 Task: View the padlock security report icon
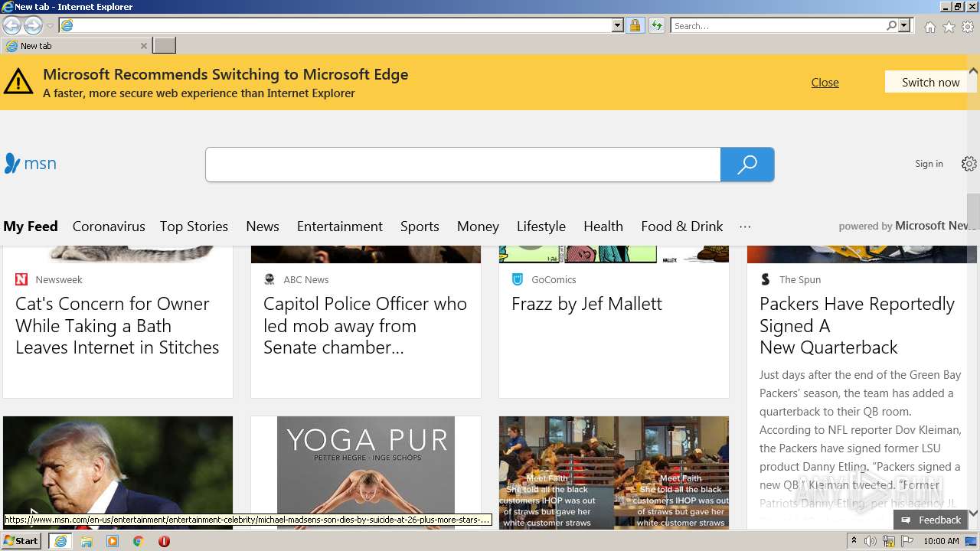[635, 25]
